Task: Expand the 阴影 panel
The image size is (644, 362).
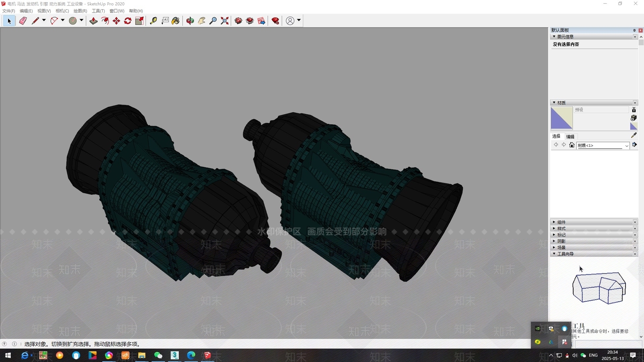Action: pyautogui.click(x=554, y=241)
